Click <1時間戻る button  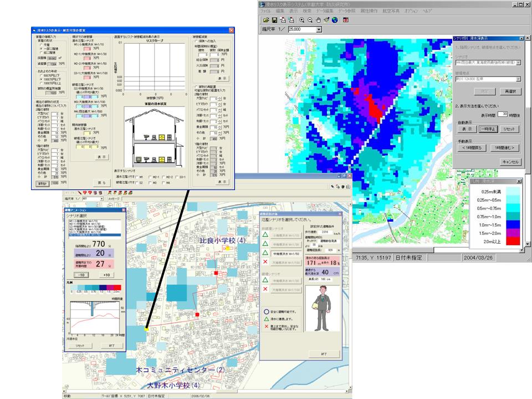[x=472, y=148]
